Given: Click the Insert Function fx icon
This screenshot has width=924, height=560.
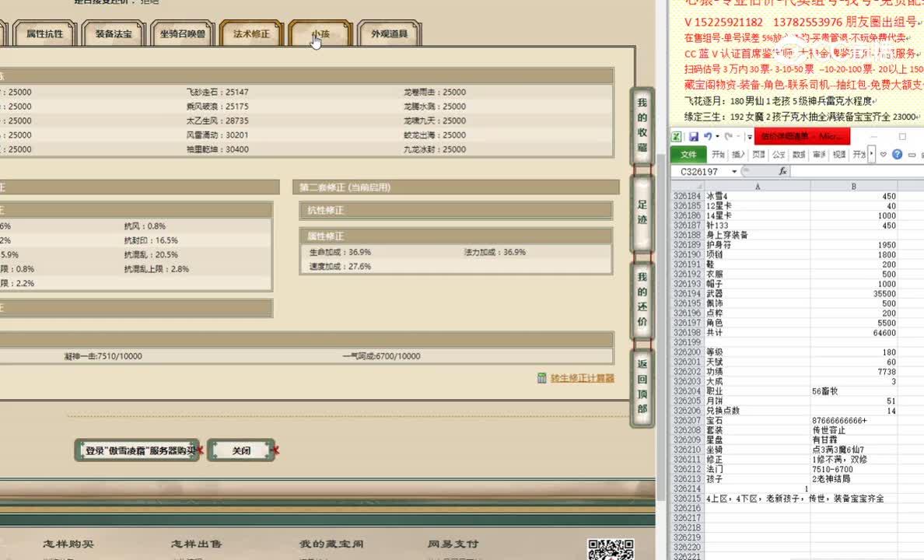Looking at the screenshot, I should click(782, 170).
